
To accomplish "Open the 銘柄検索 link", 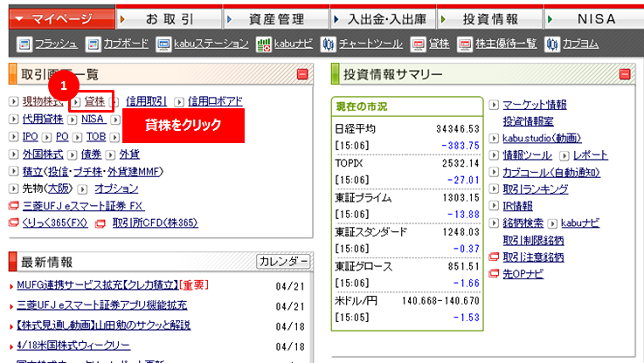I will [523, 223].
